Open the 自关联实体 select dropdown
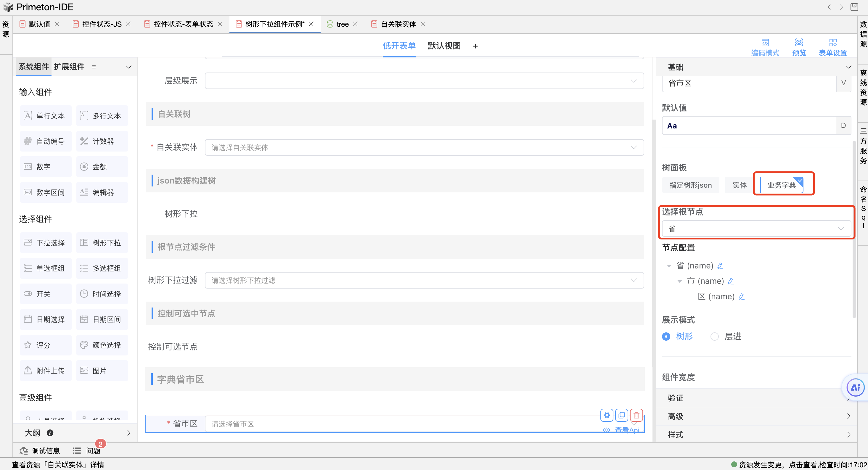868x470 pixels. (x=424, y=147)
